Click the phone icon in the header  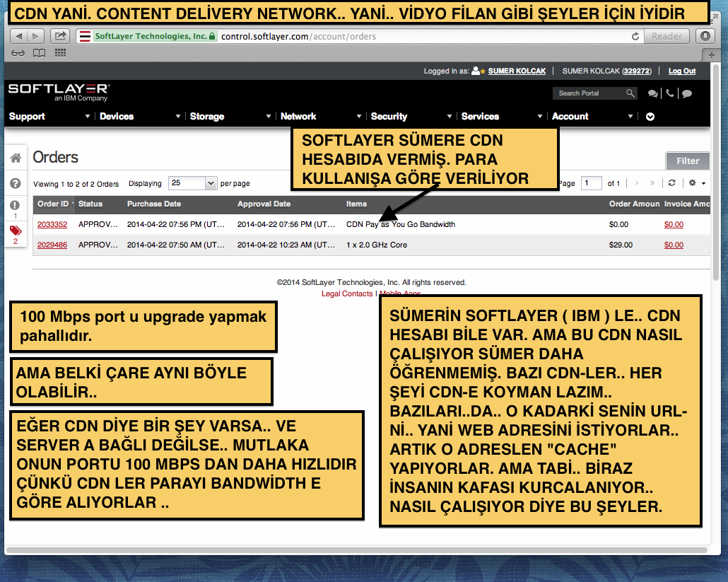tap(669, 93)
